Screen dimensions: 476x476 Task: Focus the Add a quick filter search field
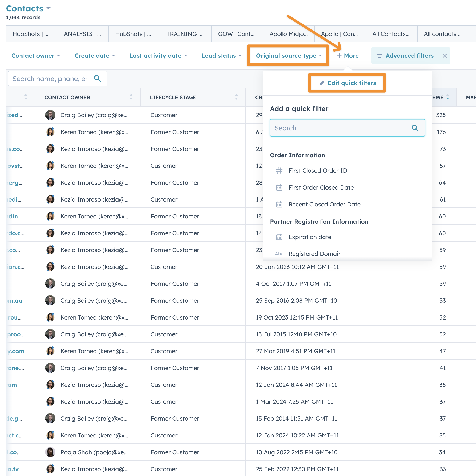(340, 128)
